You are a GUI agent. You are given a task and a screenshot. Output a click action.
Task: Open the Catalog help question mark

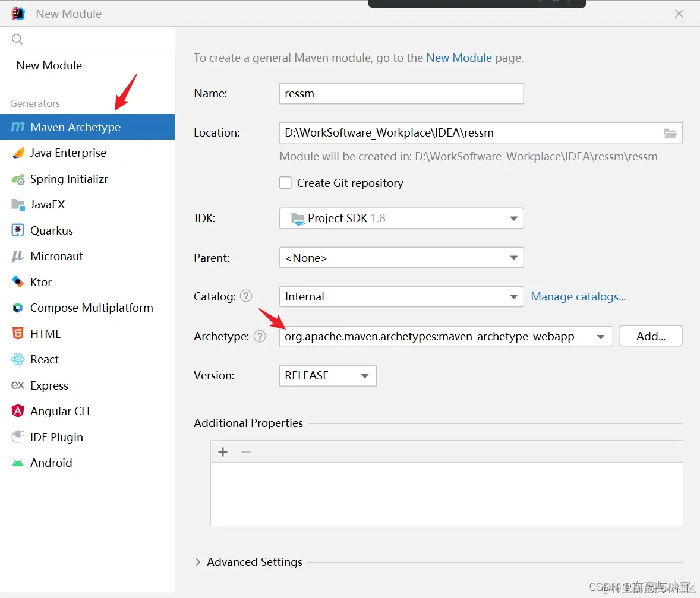click(x=246, y=296)
